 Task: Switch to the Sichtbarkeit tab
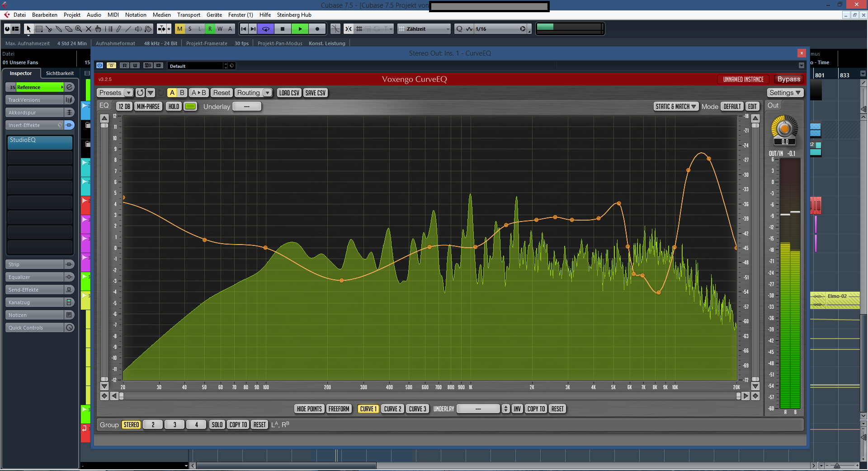60,73
